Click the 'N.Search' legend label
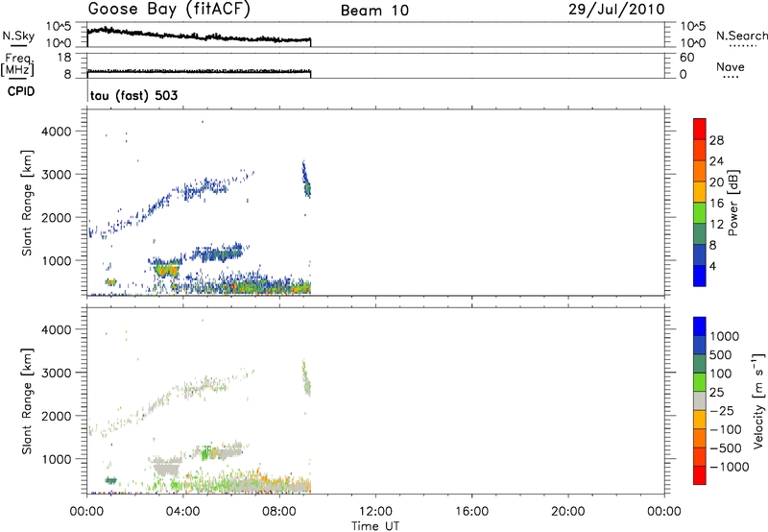The image size is (768, 532). pyautogui.click(x=741, y=36)
